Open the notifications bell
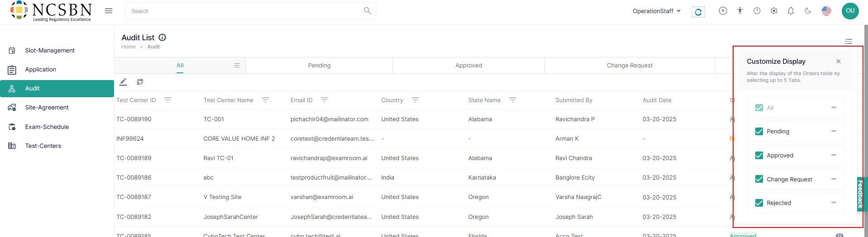868x237 pixels. [x=791, y=11]
